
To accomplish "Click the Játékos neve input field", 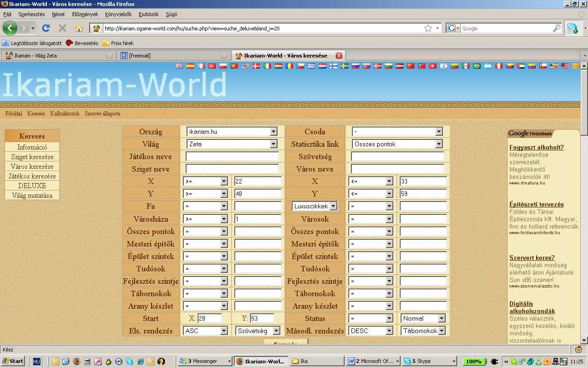I will coord(232,156).
